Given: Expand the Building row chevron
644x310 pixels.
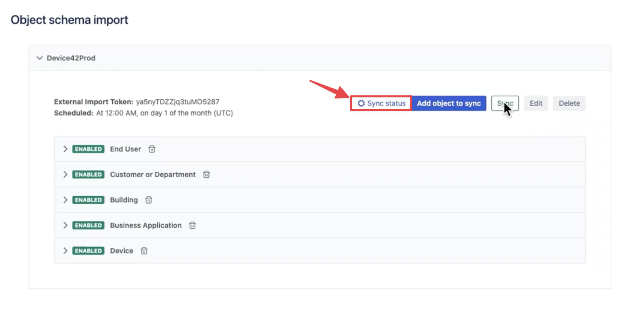Looking at the screenshot, I should coord(65,200).
